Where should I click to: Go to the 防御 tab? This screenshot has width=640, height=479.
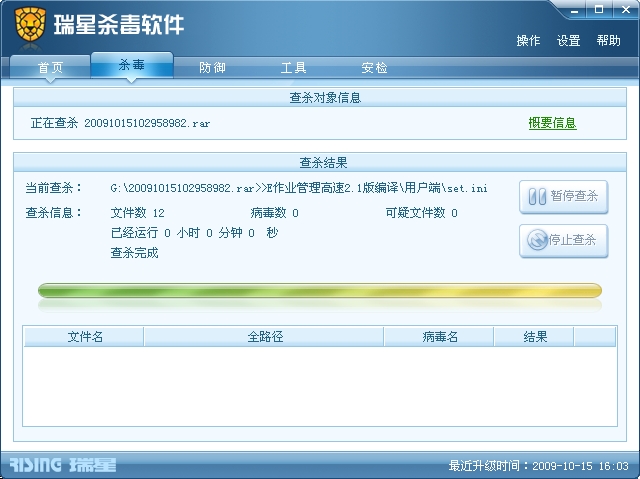pyautogui.click(x=212, y=67)
